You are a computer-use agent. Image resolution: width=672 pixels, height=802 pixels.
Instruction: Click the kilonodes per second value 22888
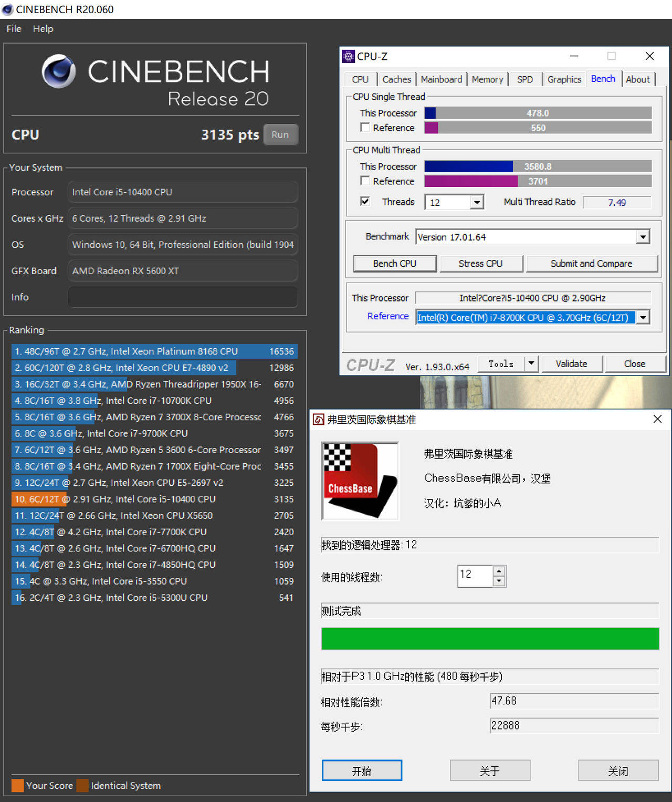(574, 725)
